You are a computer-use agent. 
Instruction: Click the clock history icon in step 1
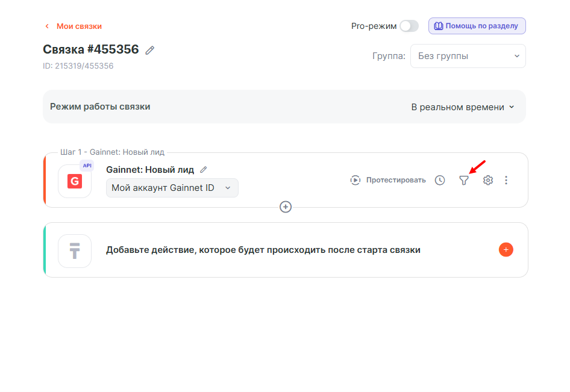440,180
